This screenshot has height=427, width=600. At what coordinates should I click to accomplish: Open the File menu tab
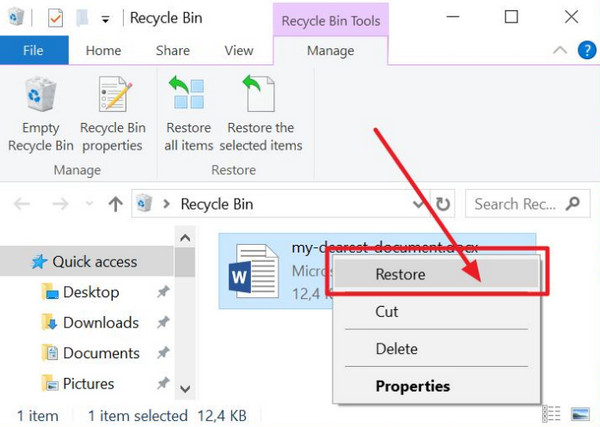tap(34, 50)
